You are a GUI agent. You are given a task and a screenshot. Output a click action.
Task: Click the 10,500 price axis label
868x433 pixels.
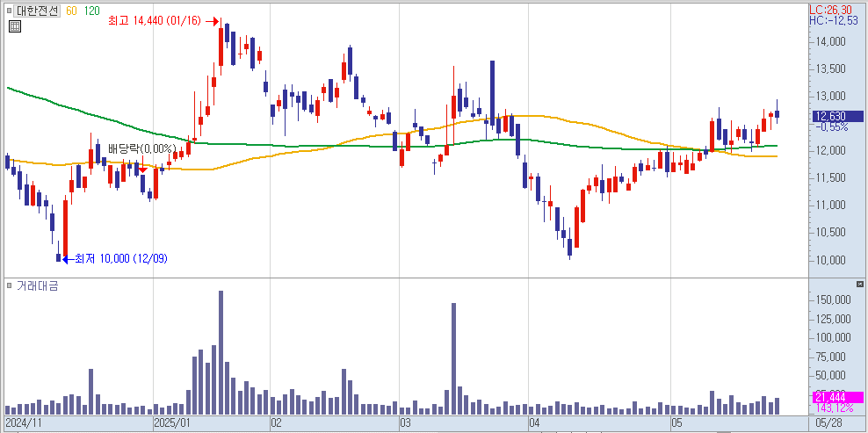pyautogui.click(x=832, y=233)
